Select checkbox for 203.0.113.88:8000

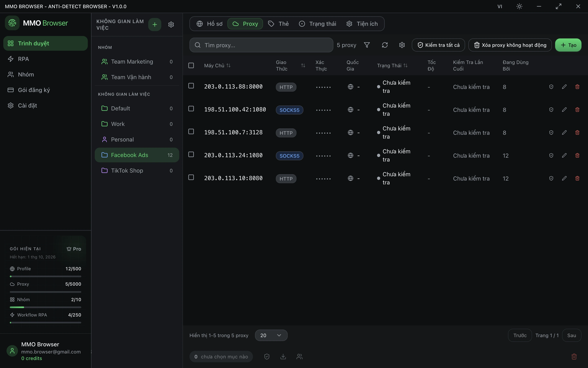[x=191, y=86]
